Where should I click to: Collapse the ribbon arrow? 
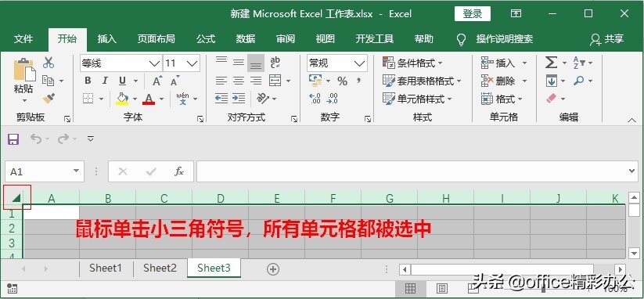click(632, 121)
